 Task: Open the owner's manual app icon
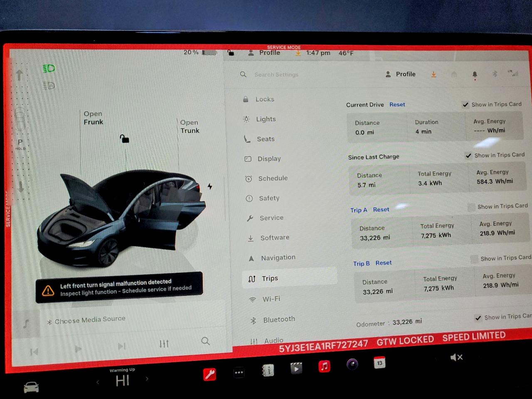click(268, 370)
